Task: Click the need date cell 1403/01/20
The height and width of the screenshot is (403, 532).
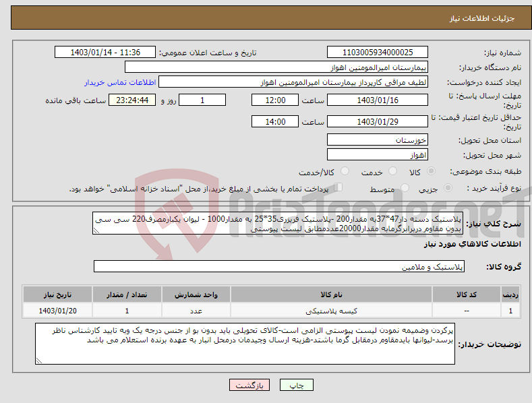Action: (57, 311)
